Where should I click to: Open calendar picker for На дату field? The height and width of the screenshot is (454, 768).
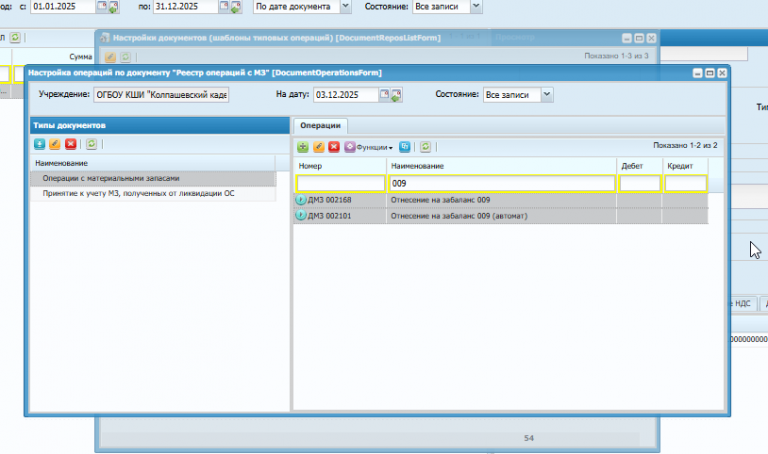pyautogui.click(x=384, y=94)
